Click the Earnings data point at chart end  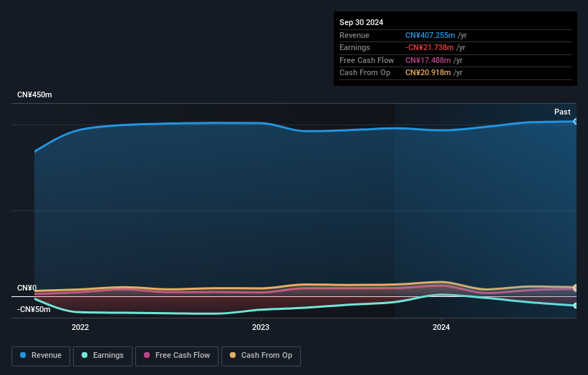click(x=575, y=306)
